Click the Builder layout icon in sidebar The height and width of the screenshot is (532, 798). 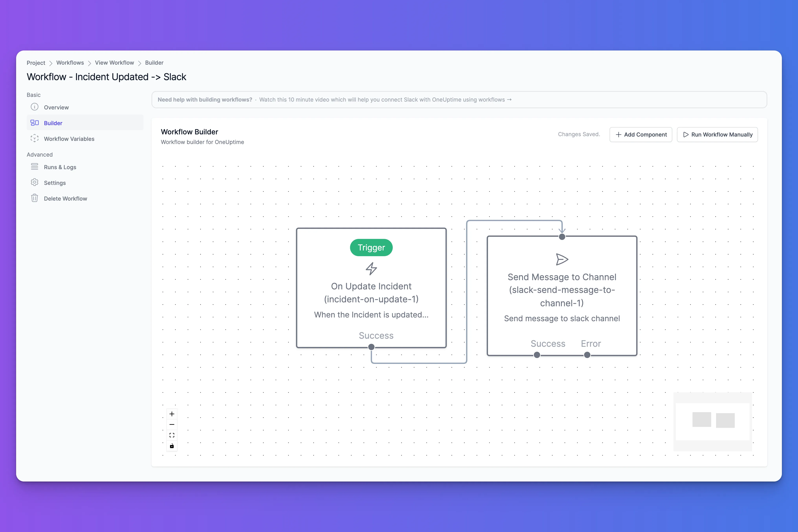click(x=35, y=123)
